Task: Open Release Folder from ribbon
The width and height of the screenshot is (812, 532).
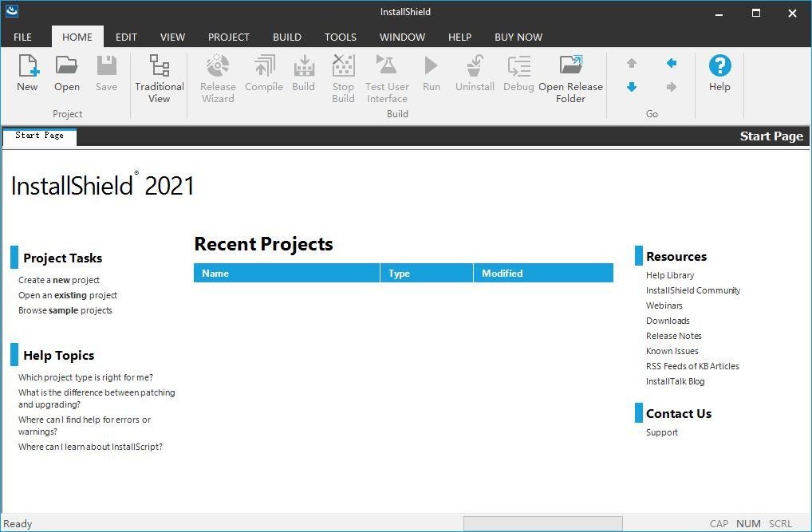Action: pos(570,78)
